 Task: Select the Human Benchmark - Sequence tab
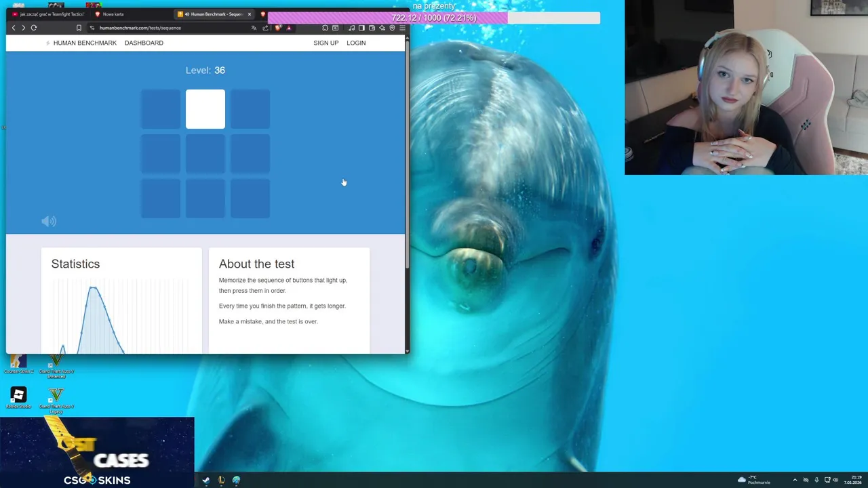pyautogui.click(x=214, y=14)
